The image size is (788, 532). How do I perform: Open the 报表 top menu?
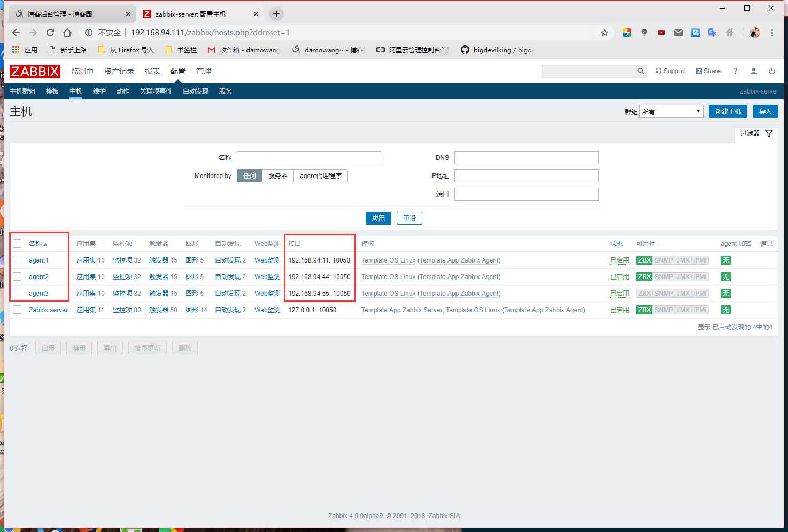click(x=152, y=71)
